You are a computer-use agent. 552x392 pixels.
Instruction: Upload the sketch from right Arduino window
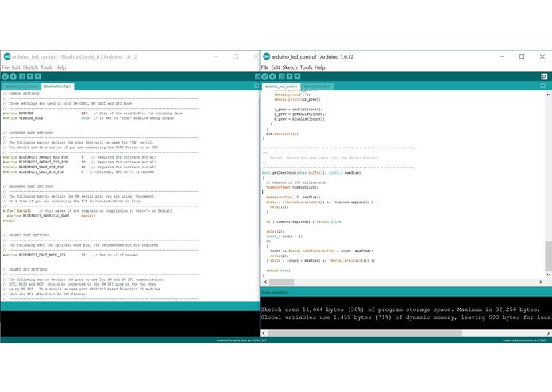point(272,77)
